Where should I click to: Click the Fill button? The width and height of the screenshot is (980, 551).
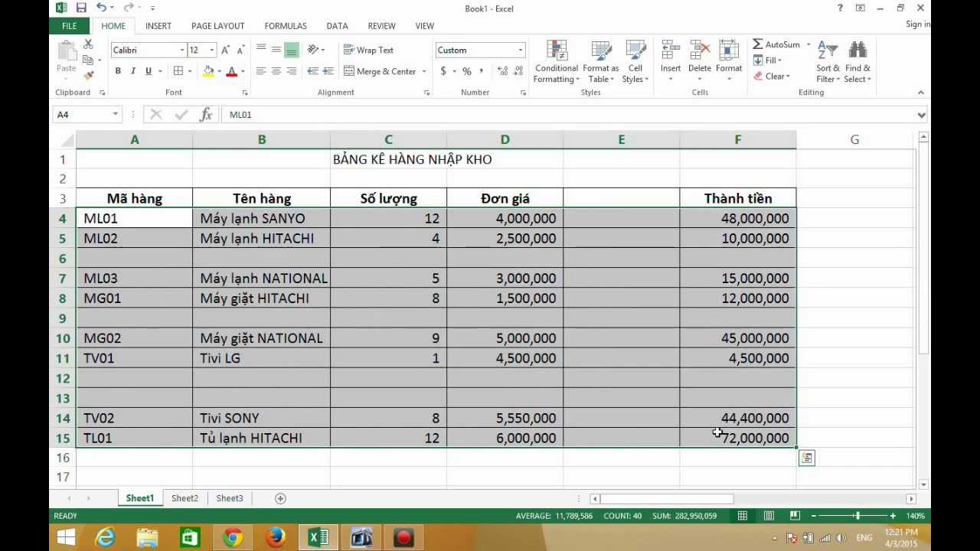pyautogui.click(x=766, y=60)
